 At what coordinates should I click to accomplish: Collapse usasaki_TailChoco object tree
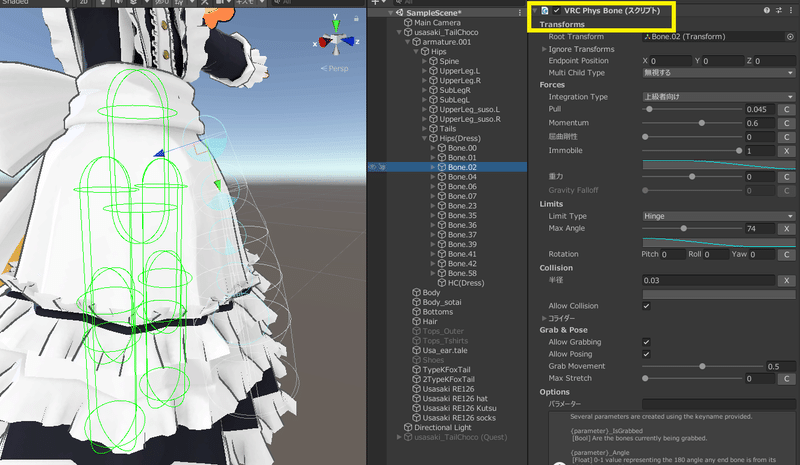pyautogui.click(x=399, y=32)
